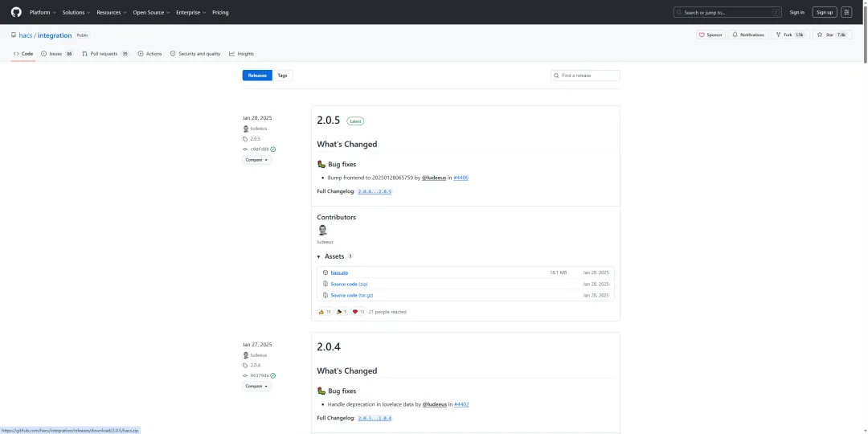Click the Issues count badge 96
Image resolution: width=868 pixels, height=434 pixels.
click(69, 54)
